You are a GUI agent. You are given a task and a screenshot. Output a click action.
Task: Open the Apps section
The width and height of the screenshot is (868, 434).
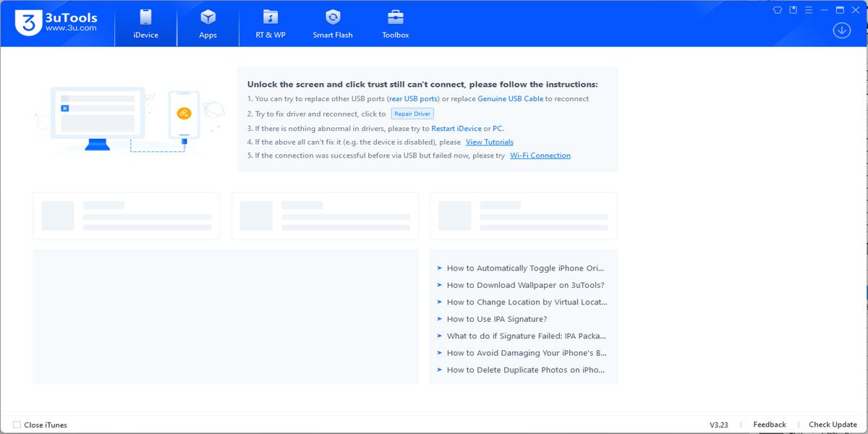coord(208,24)
